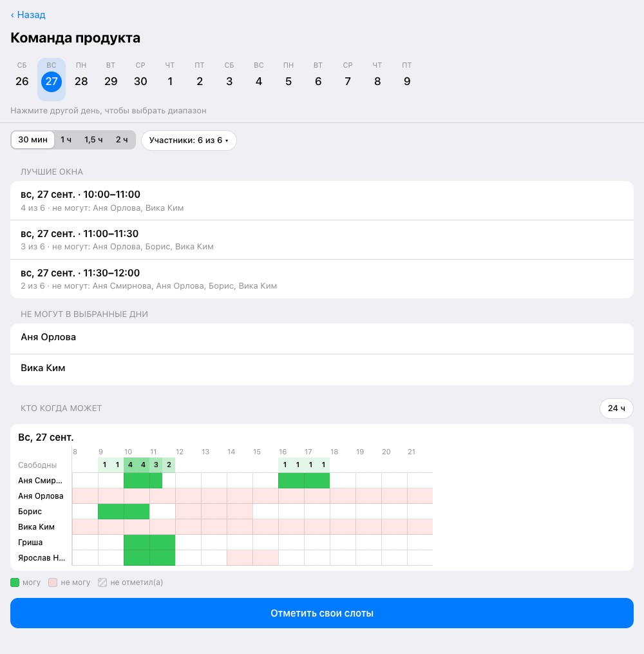This screenshot has width=644, height=654.
Task: Switch duration to 1,5 ч
Action: 93,140
